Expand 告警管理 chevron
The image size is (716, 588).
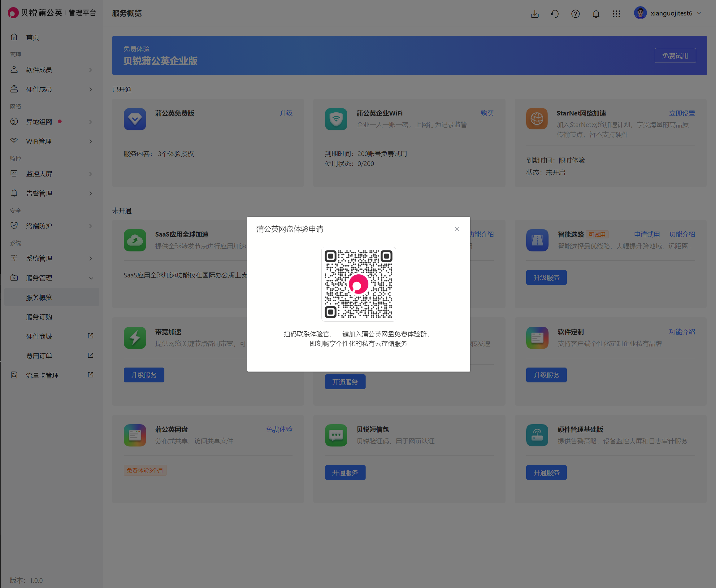coord(91,194)
